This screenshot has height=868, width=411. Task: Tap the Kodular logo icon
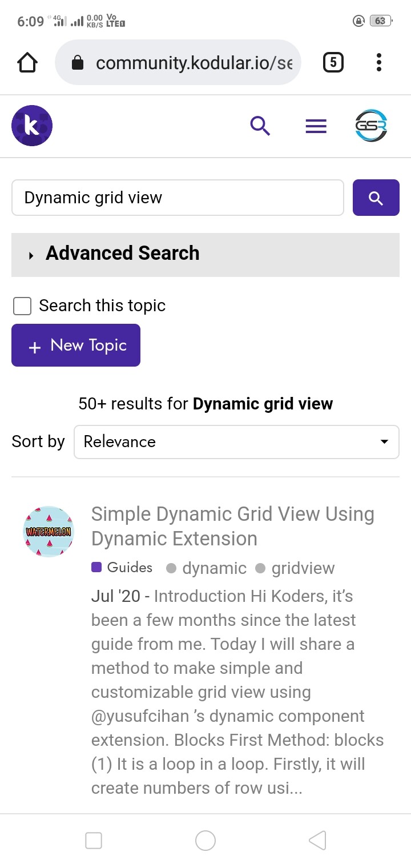pos(32,126)
